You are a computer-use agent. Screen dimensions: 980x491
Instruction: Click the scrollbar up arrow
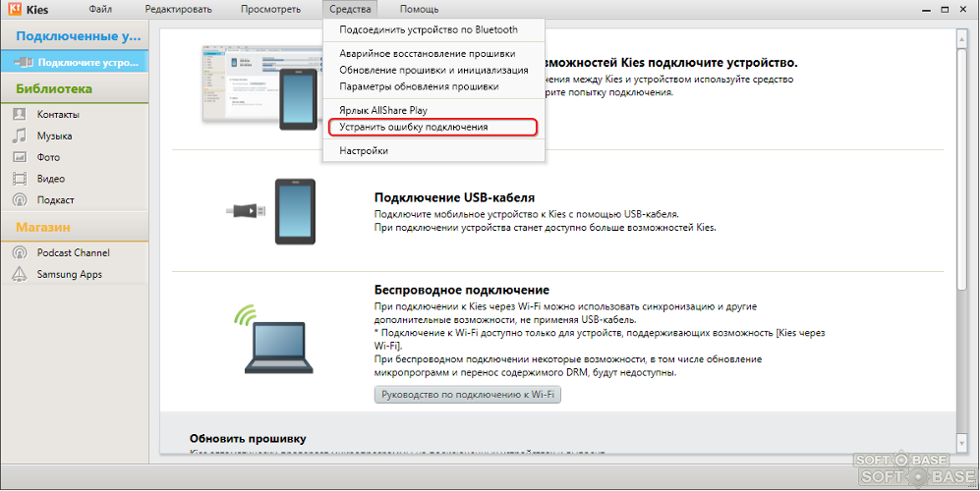(x=962, y=38)
